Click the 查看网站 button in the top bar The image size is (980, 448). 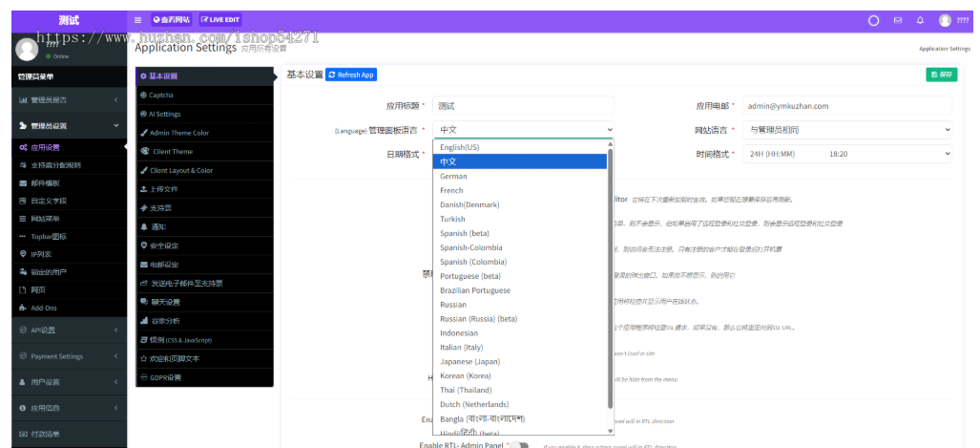(x=172, y=20)
